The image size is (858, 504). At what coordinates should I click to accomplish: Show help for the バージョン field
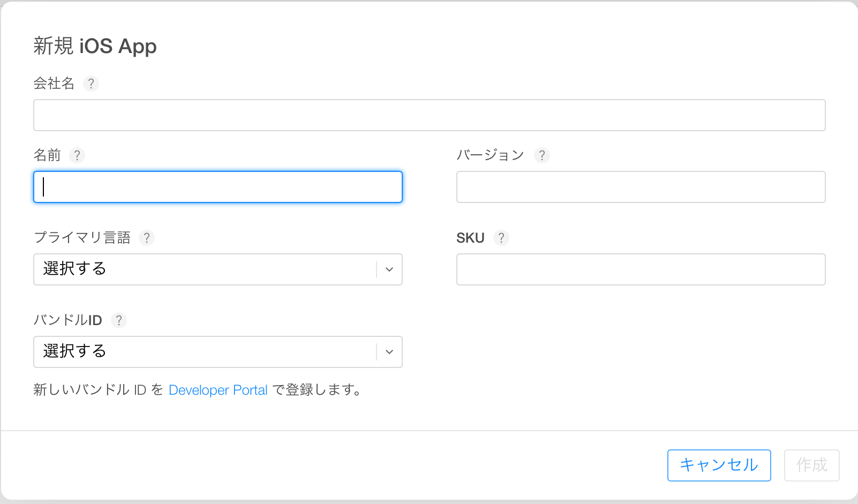pyautogui.click(x=542, y=155)
